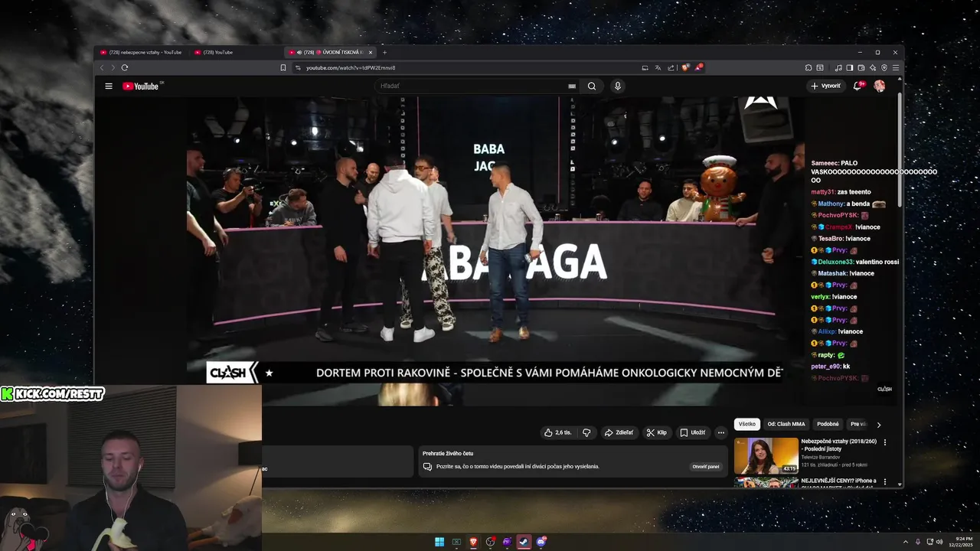This screenshot has height=551, width=980.
Task: Open YouTube notifications bell
Action: coord(857,86)
